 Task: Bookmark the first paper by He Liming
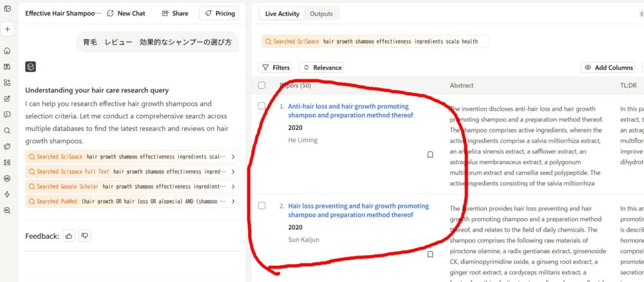[x=430, y=155]
